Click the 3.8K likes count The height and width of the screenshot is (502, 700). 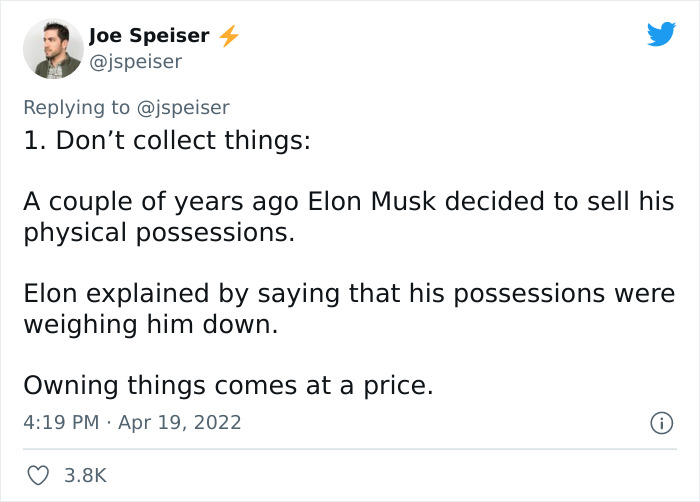[85, 475]
